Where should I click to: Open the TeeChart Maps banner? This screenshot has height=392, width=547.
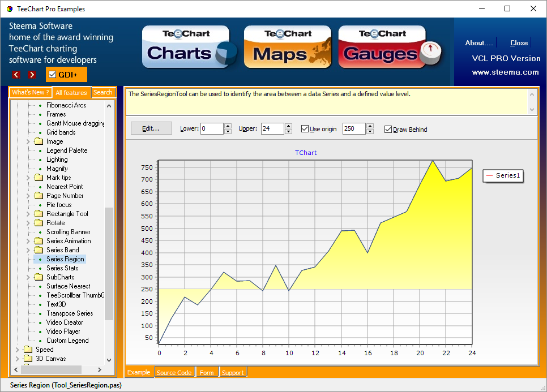[x=288, y=47]
